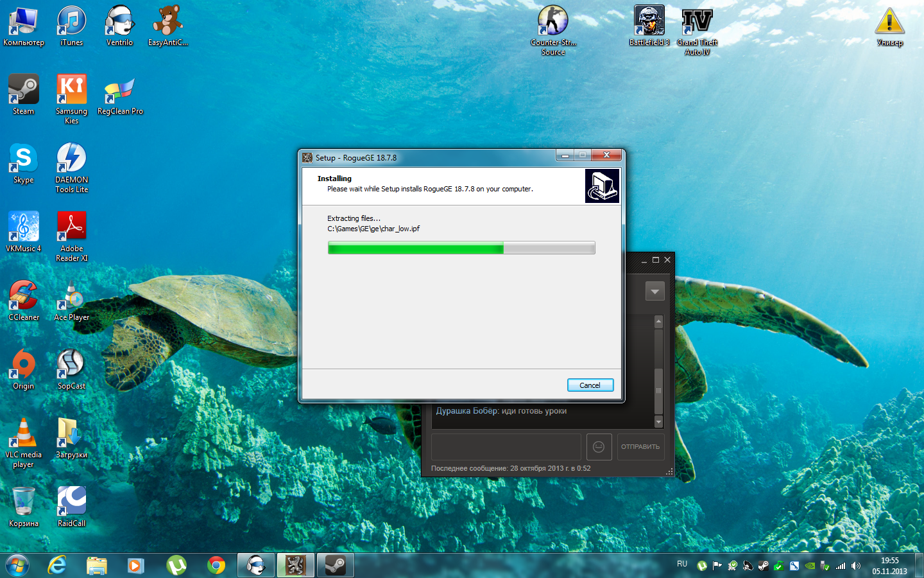Open network signal tray icon

(x=841, y=566)
